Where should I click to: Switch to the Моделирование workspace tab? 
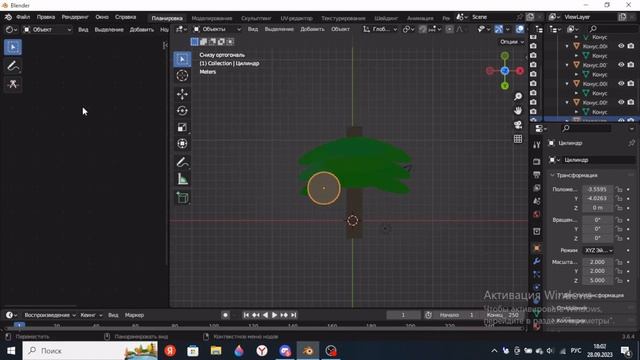click(x=212, y=18)
